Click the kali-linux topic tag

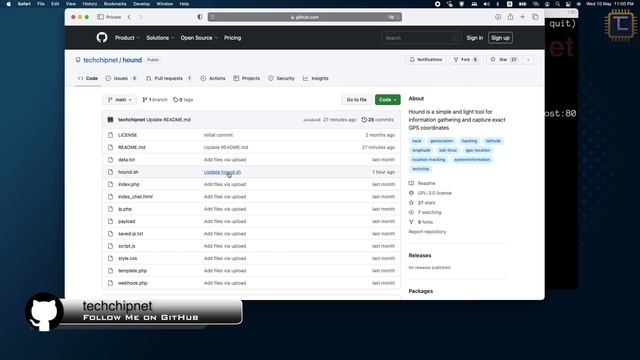448,150
